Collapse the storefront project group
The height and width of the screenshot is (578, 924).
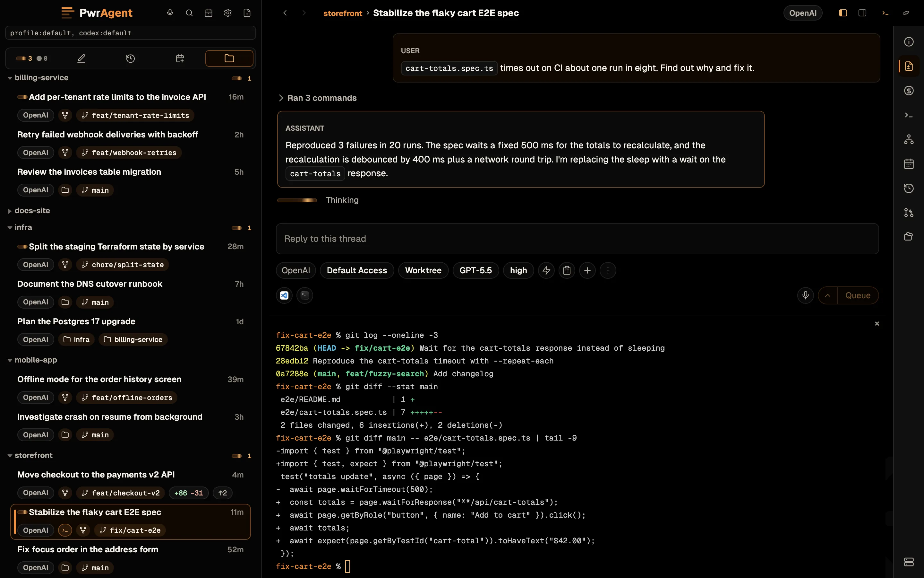(10, 456)
